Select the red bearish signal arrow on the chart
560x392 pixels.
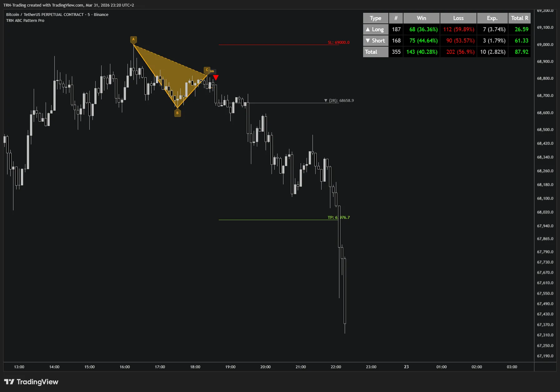tap(216, 78)
